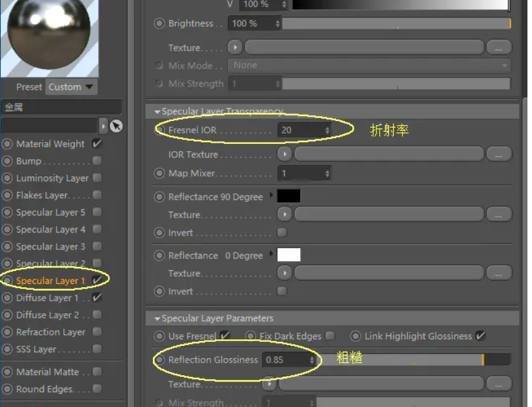
Task: Toggle the Use Fresnel checkbox
Action: [225, 336]
